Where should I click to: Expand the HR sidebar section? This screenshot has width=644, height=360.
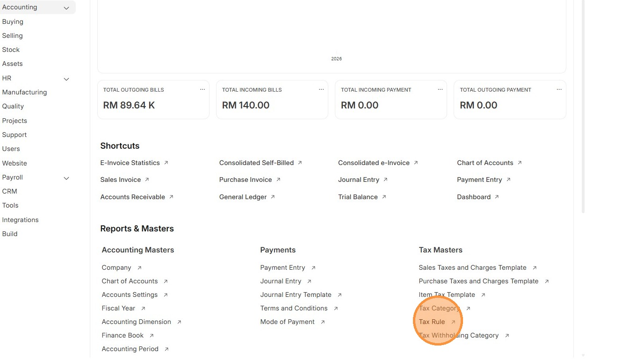66,79
